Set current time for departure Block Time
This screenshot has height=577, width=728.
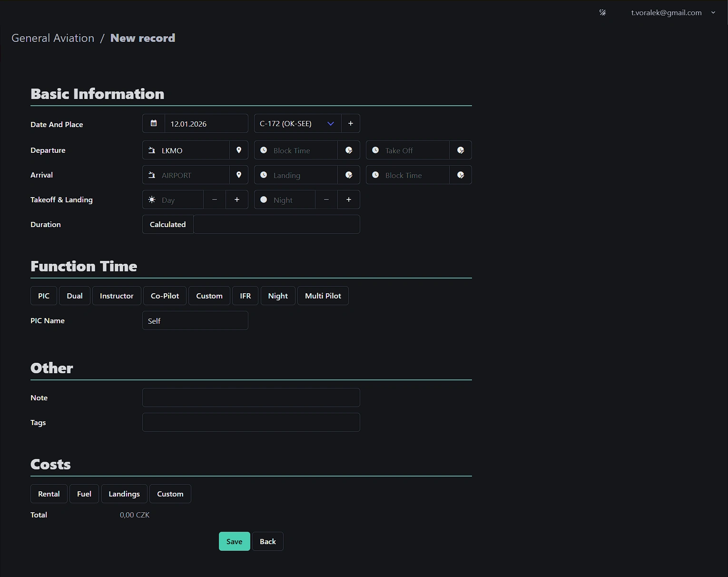(349, 150)
